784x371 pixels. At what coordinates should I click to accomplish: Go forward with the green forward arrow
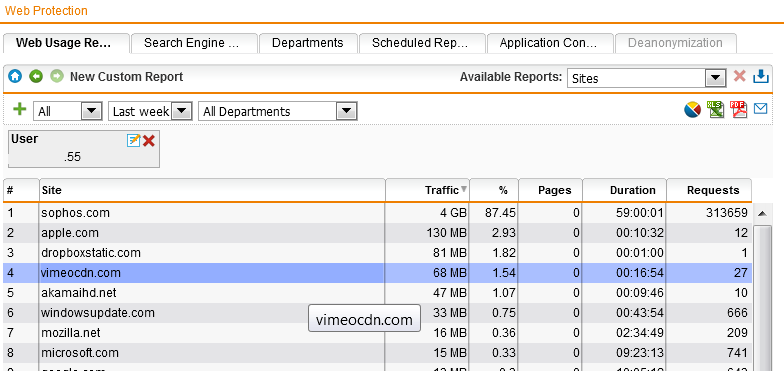[x=57, y=76]
